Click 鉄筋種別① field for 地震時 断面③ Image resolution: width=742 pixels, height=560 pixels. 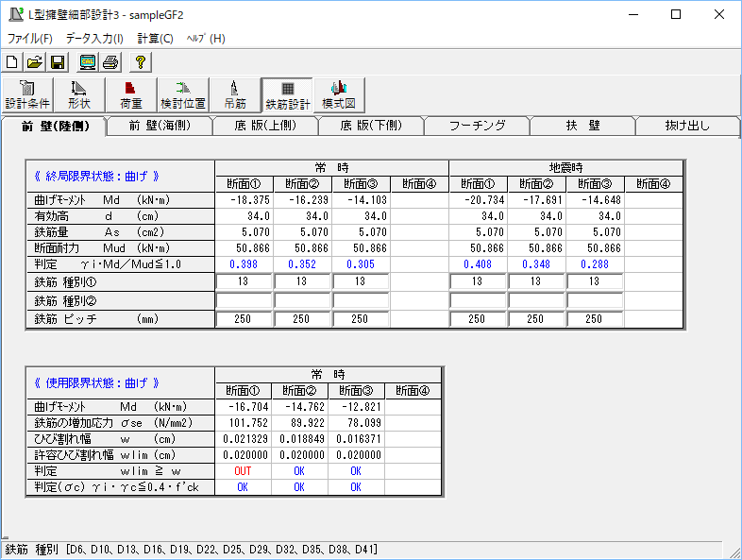click(x=595, y=281)
